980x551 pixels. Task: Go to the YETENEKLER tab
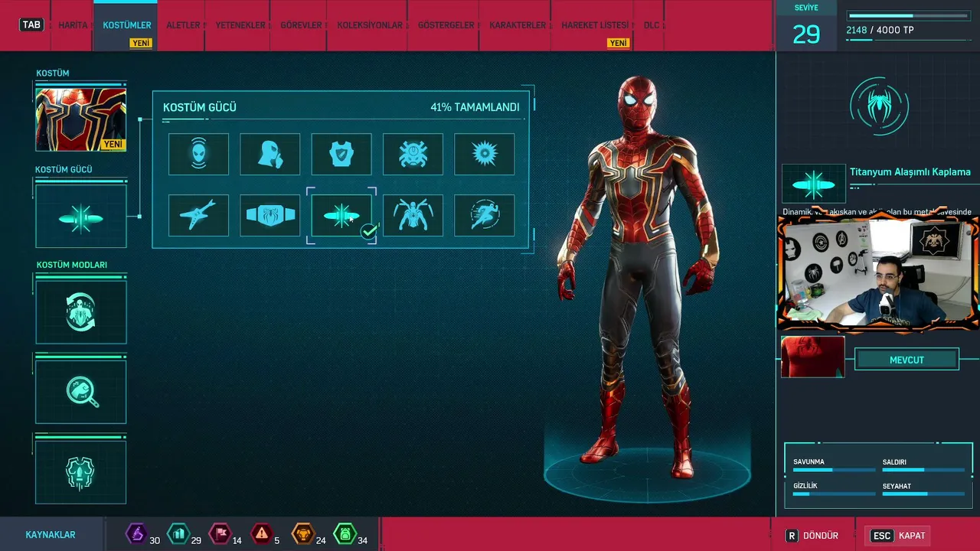pos(240,25)
